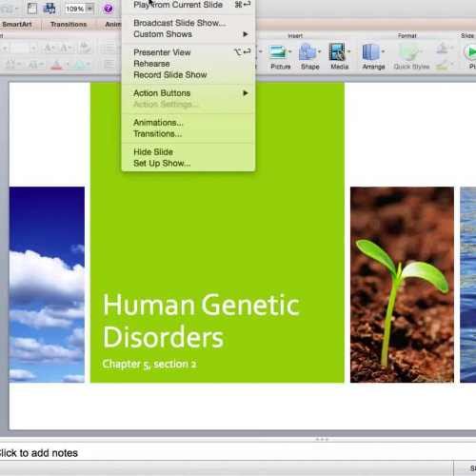Expand the Custom Shows submenu arrow
Image resolution: width=476 pixels, height=476 pixels.
(246, 34)
